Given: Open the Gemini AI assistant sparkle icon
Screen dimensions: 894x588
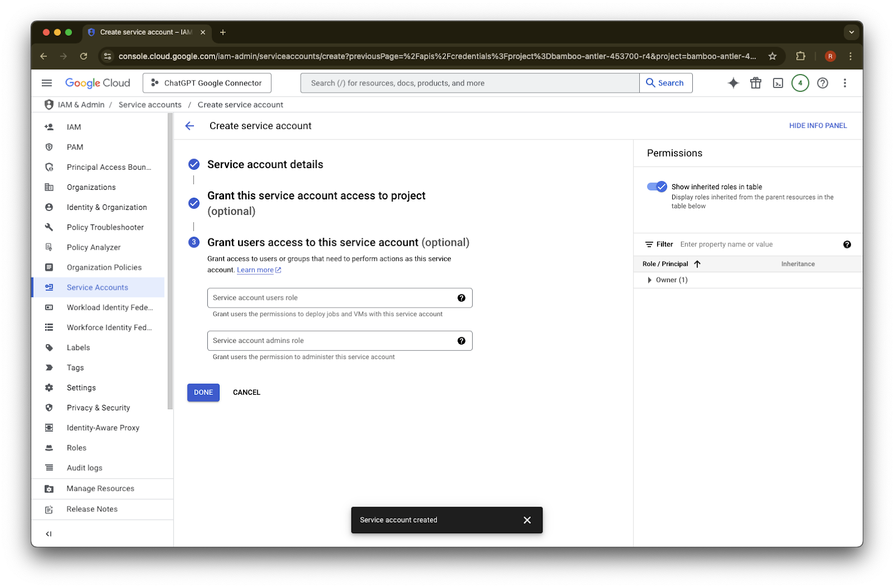Looking at the screenshot, I should (x=733, y=83).
